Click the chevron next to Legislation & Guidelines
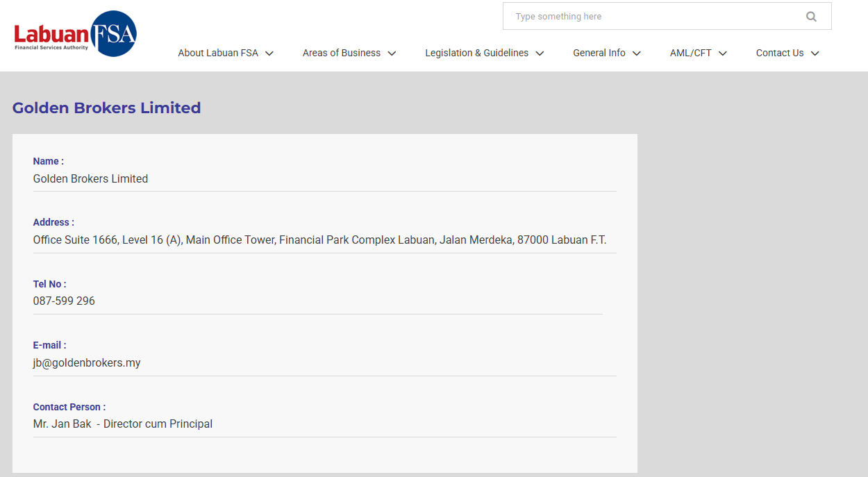 540,53
